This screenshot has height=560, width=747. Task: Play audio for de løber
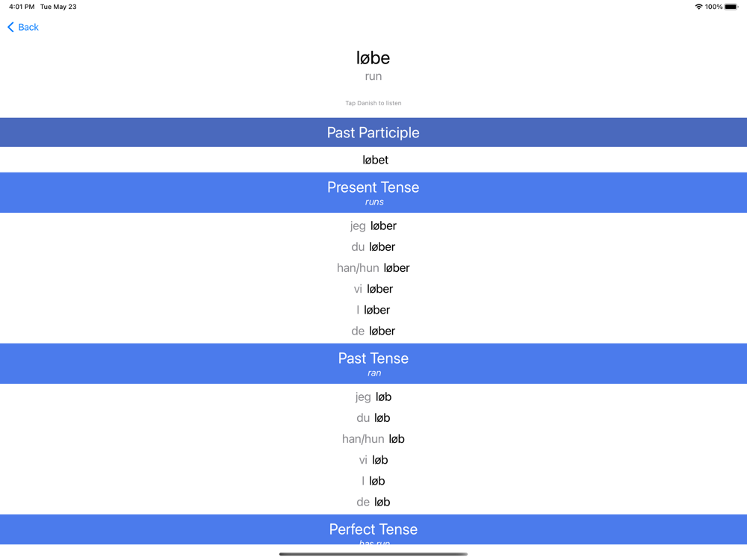point(373,331)
